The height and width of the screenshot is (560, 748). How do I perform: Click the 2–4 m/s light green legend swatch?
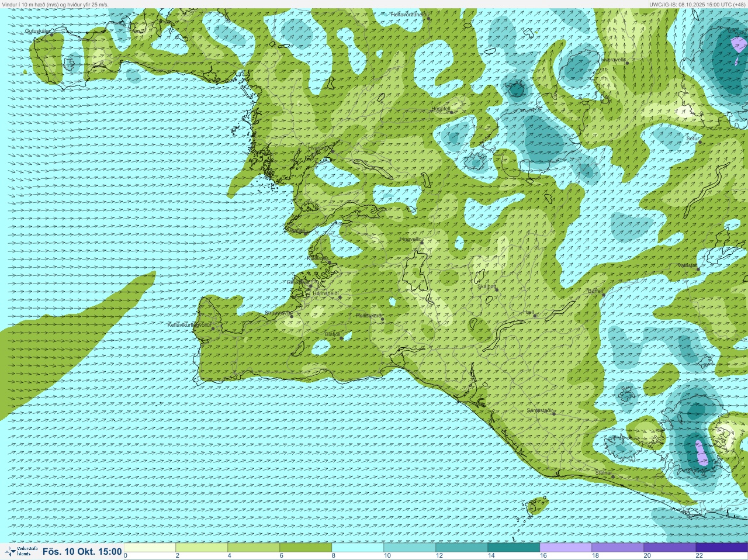click(x=202, y=548)
